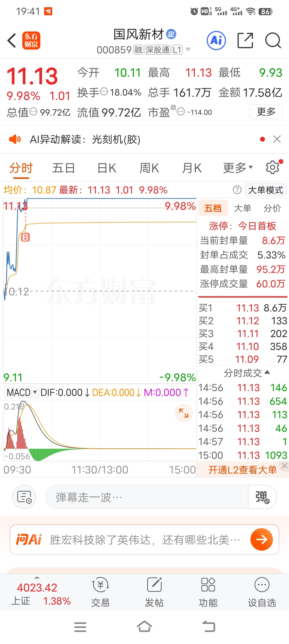Image resolution: width=289 pixels, height=644 pixels.
Task: Open chart settings gear
Action: coord(272,167)
